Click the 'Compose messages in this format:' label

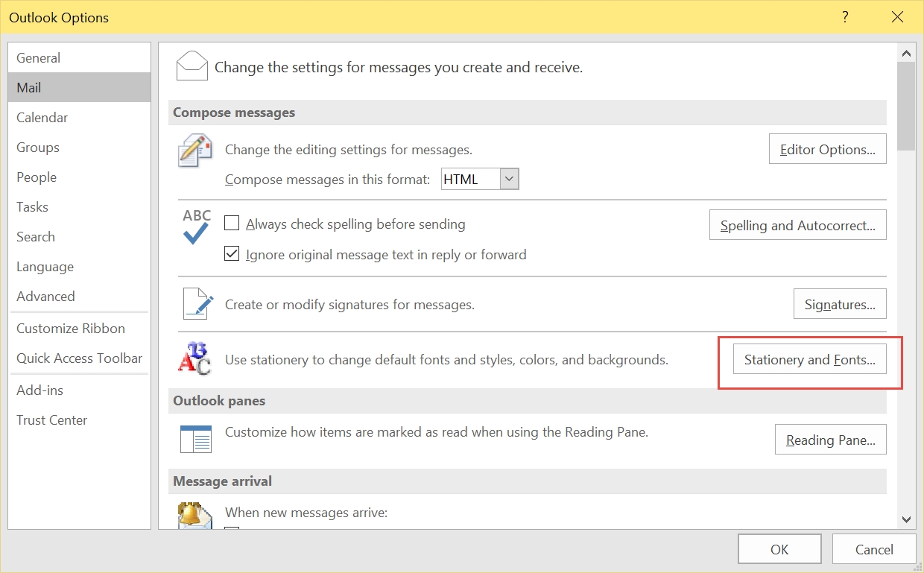pos(328,179)
